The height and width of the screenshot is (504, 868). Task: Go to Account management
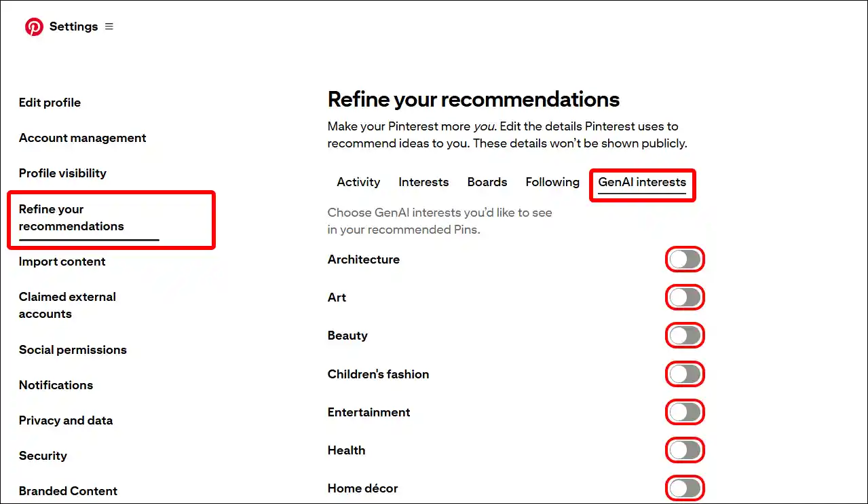point(82,138)
